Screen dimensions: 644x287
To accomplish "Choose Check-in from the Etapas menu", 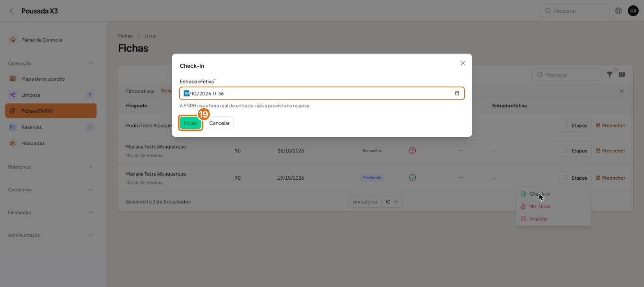I will coord(554,194).
